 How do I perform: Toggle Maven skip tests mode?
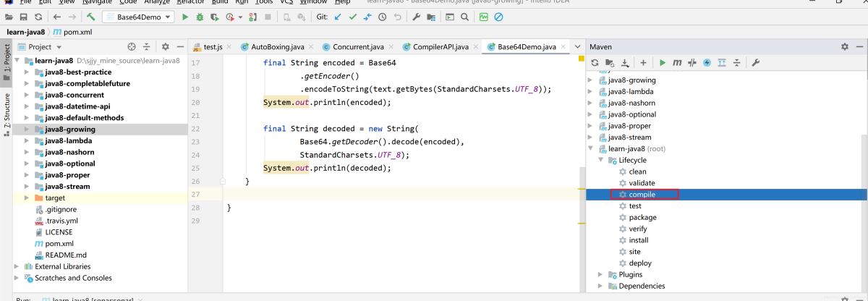[x=707, y=63]
